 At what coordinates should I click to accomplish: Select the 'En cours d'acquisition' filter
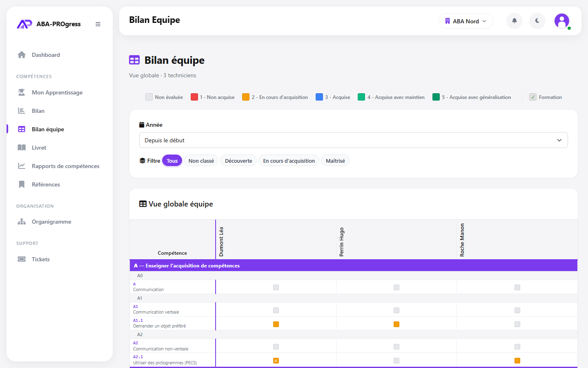pyautogui.click(x=289, y=161)
